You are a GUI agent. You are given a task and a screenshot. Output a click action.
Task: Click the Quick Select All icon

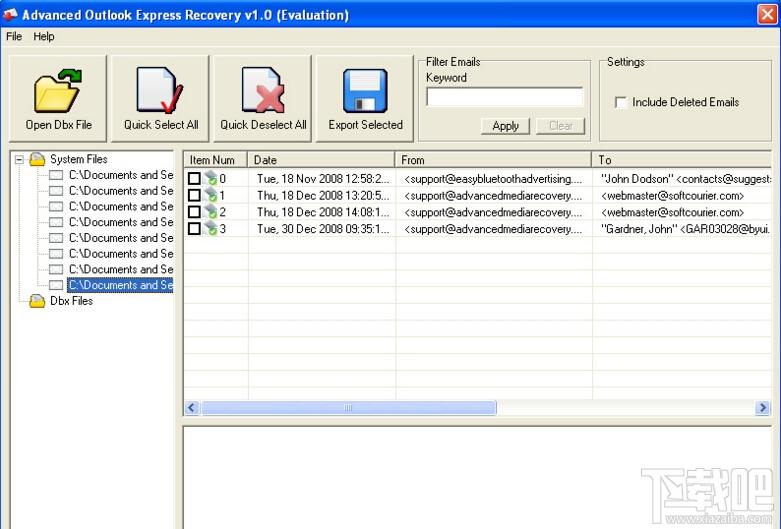tap(160, 90)
